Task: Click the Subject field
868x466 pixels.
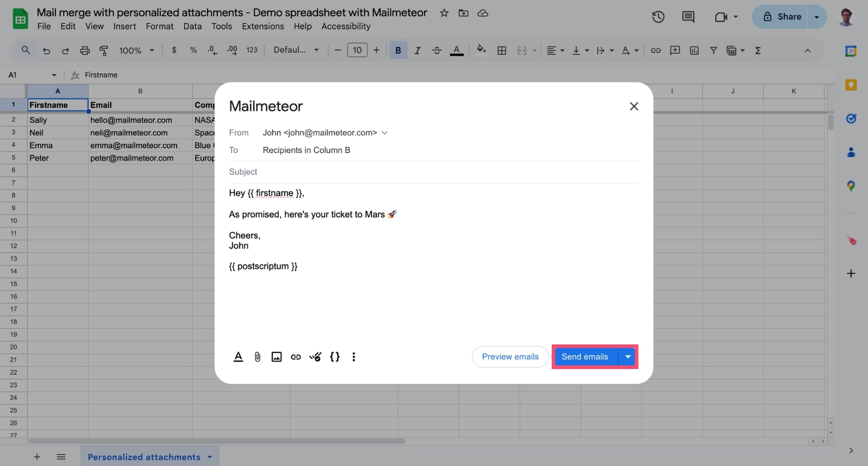Action: click(x=434, y=172)
